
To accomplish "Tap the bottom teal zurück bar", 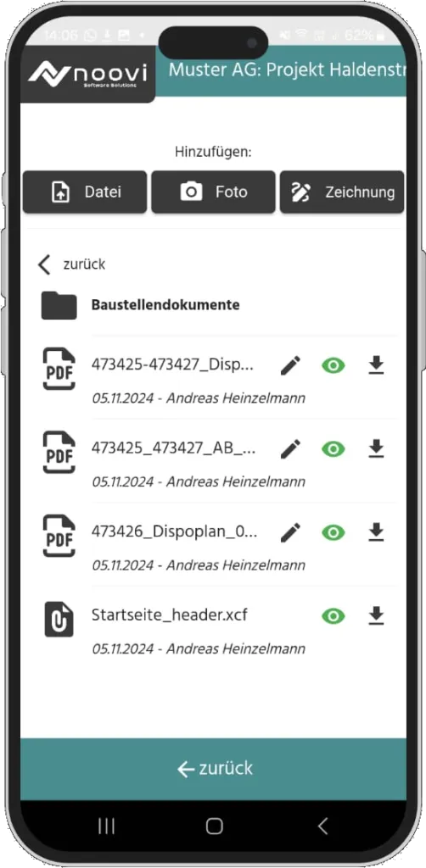I will pyautogui.click(x=213, y=768).
